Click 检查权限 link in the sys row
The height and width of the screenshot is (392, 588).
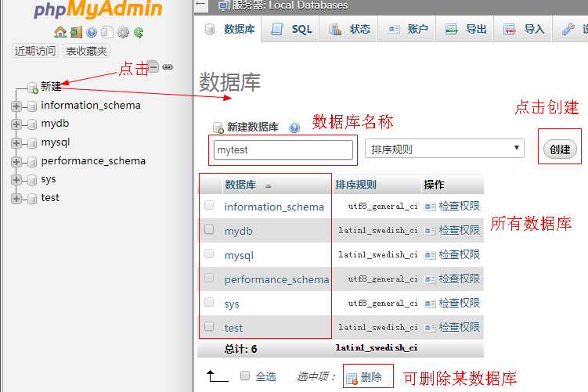[x=459, y=303]
